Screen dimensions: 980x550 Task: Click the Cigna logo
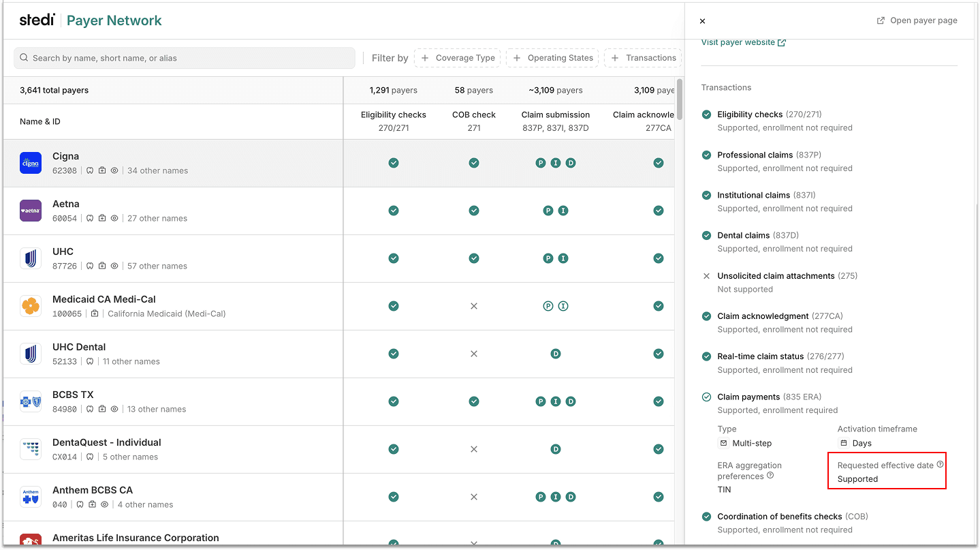coord(31,163)
